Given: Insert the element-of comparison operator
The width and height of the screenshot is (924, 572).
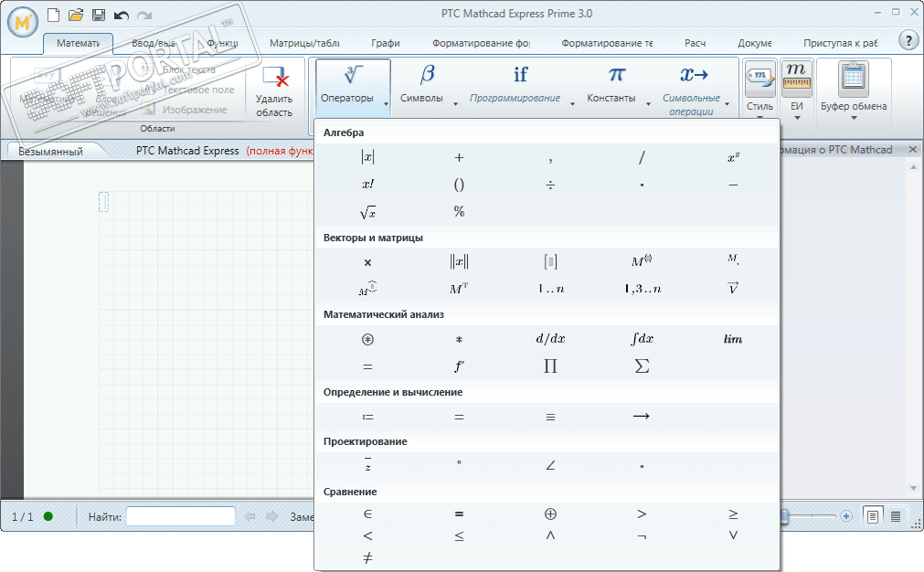Looking at the screenshot, I should [x=367, y=514].
